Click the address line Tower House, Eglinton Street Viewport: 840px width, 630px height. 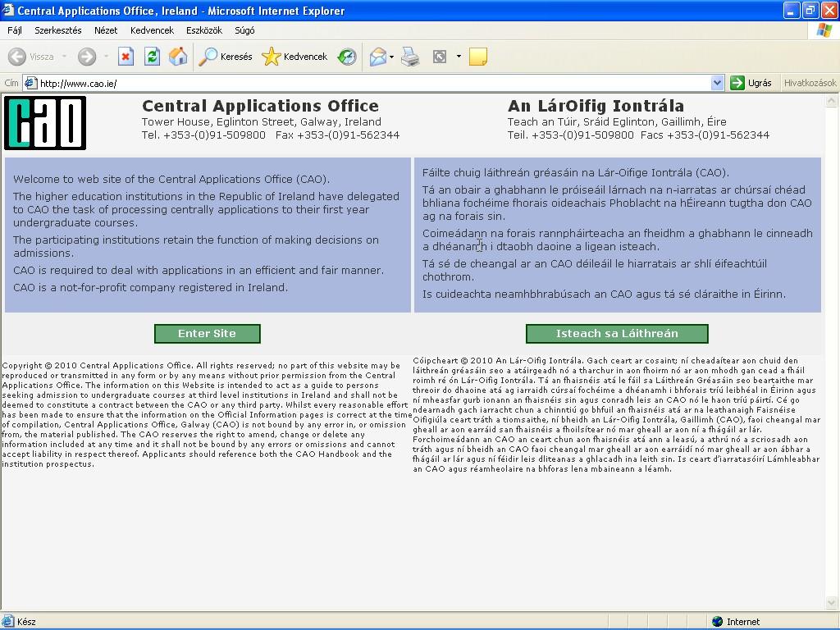262,122
